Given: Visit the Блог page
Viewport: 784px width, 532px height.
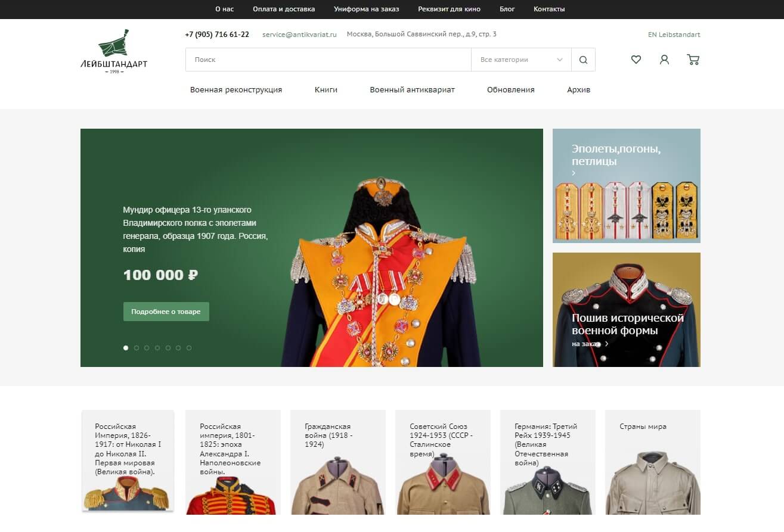Looking at the screenshot, I should pos(507,9).
